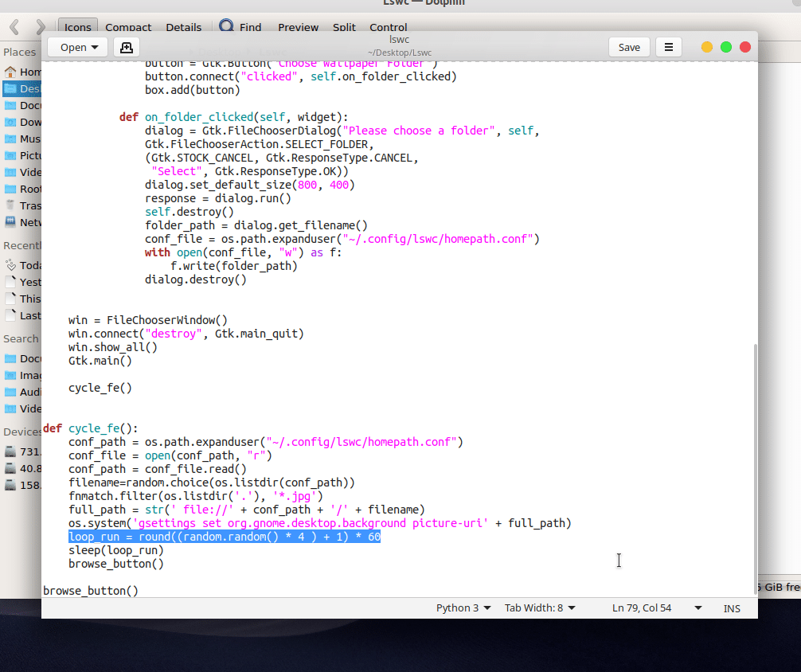This screenshot has width=801, height=672.
Task: Click def cycle_fe(): definition line
Action: click(x=91, y=428)
